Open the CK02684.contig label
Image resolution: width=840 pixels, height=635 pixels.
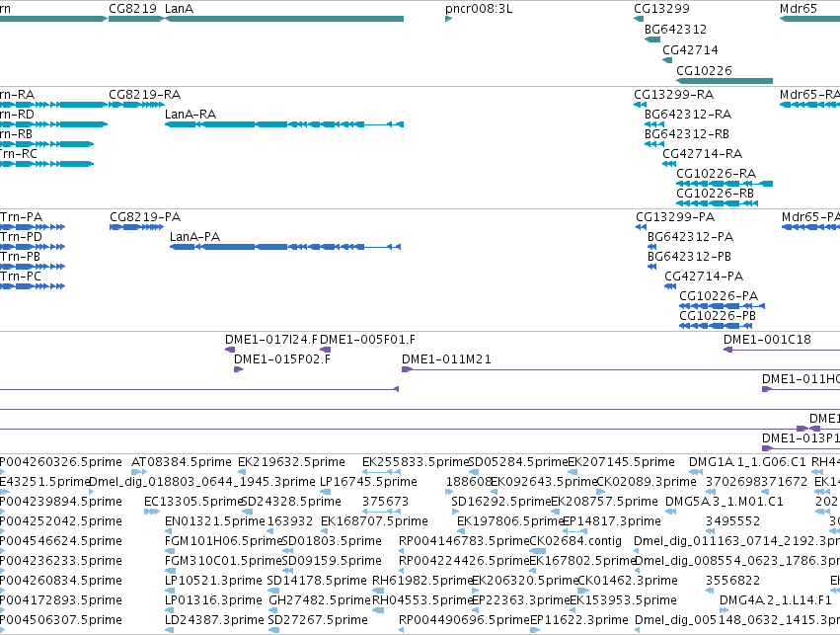click(x=575, y=541)
